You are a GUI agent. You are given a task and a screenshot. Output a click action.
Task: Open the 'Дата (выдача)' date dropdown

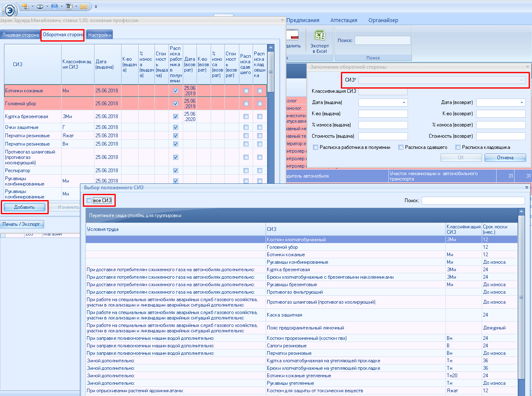click(404, 103)
